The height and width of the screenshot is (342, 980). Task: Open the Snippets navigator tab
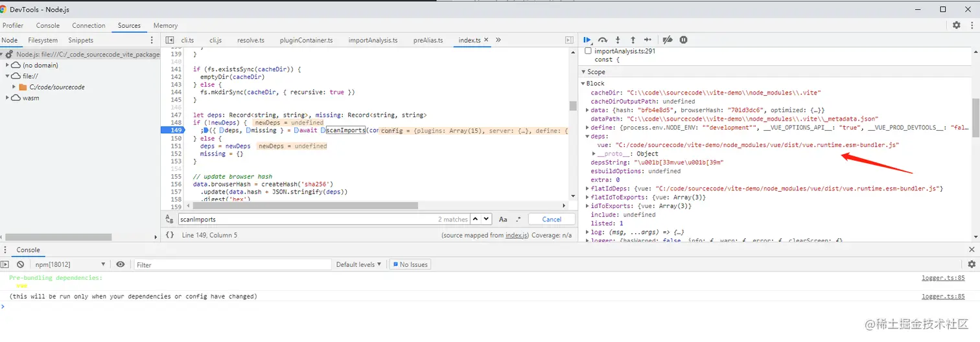(81, 40)
